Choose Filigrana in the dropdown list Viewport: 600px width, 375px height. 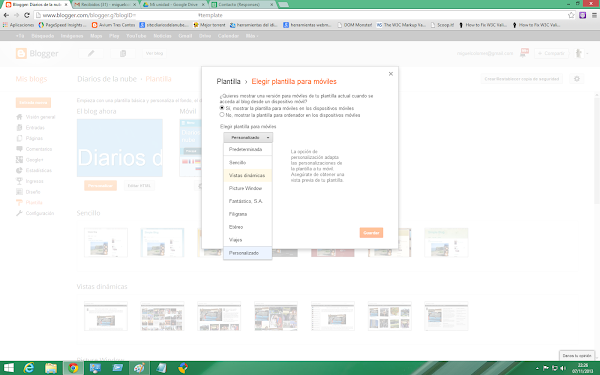248,214
